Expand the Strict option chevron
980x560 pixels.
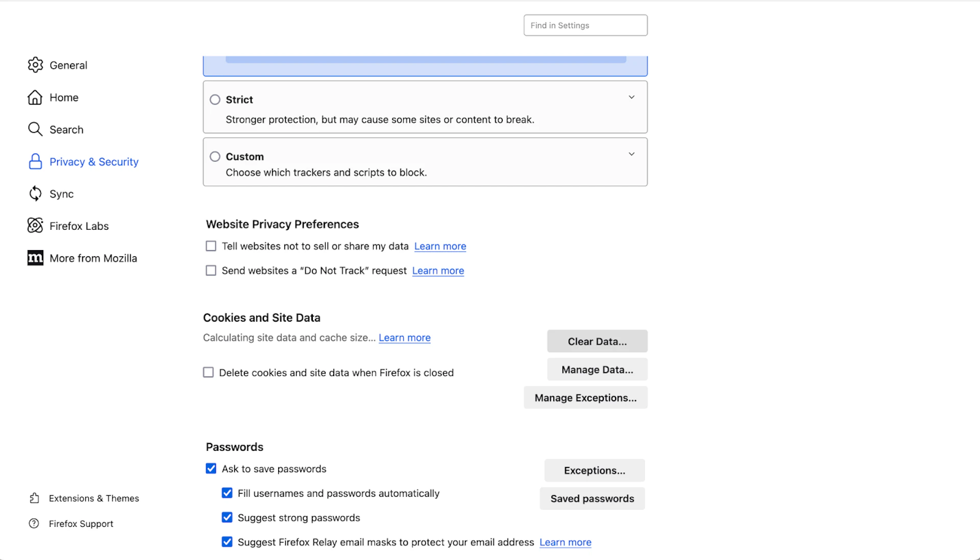click(631, 97)
